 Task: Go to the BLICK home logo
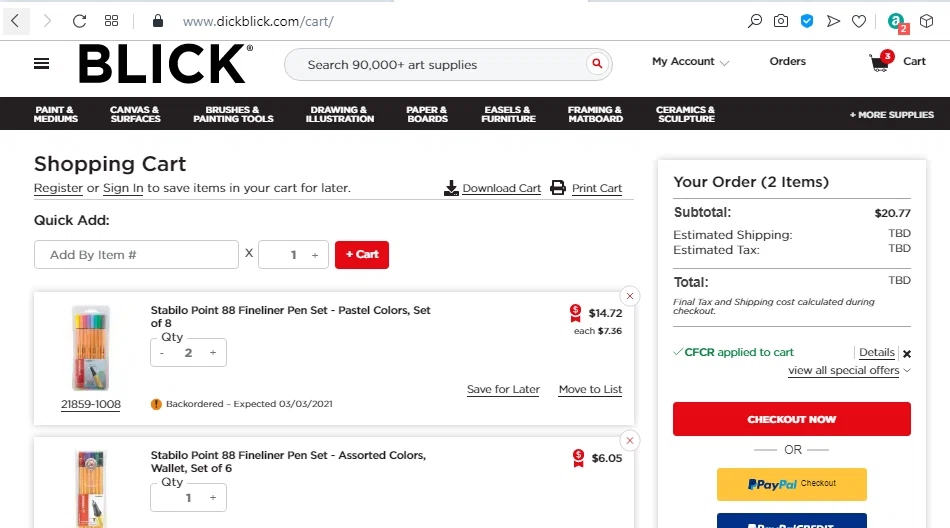(x=165, y=64)
